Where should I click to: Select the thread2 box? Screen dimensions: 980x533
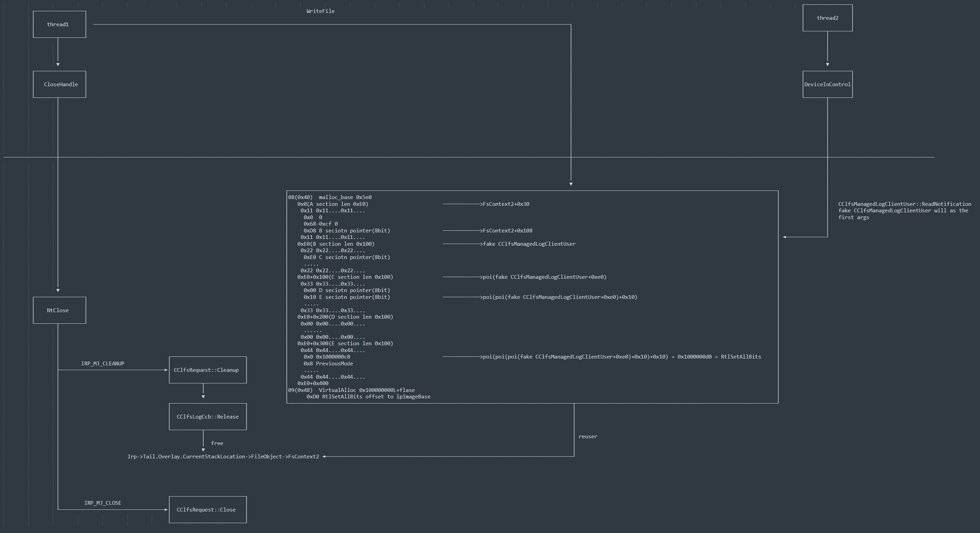click(827, 18)
